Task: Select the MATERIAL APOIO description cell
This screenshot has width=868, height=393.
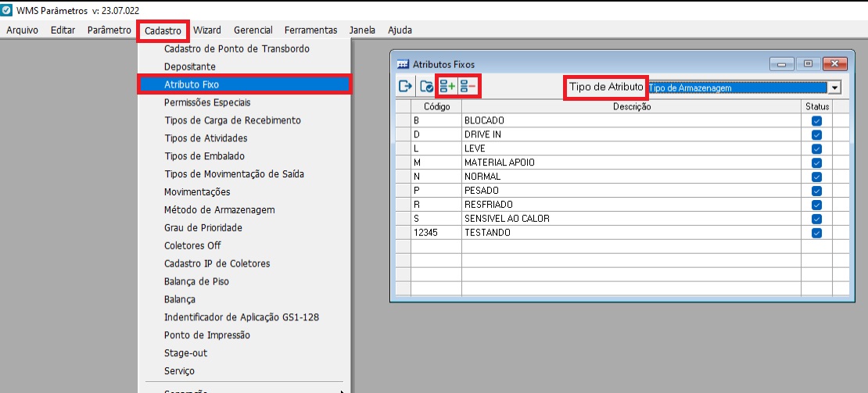Action: pyautogui.click(x=632, y=163)
